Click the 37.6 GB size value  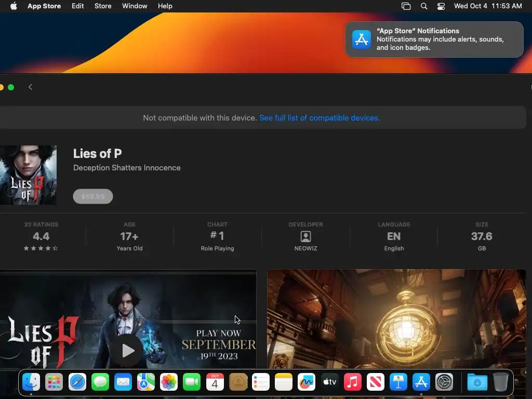[x=482, y=236]
